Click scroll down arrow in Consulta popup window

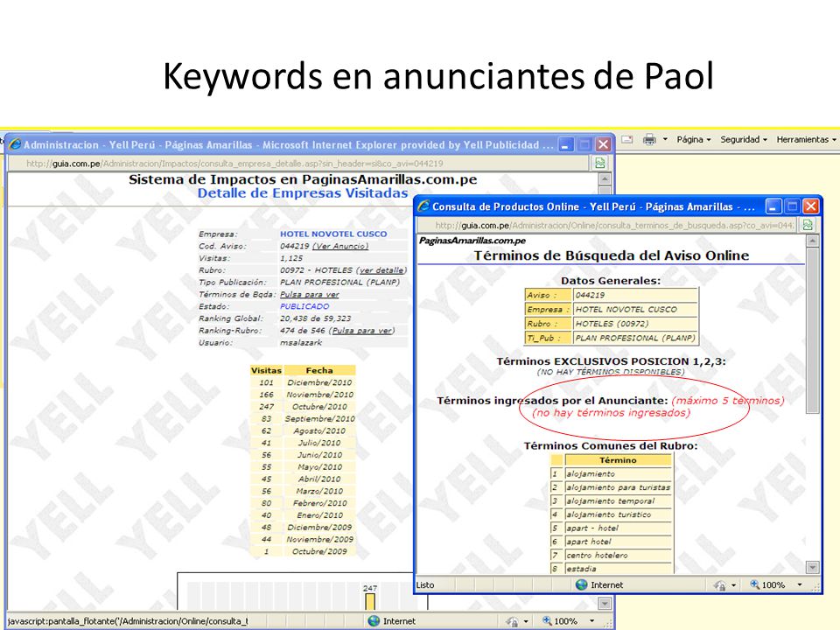(x=813, y=567)
